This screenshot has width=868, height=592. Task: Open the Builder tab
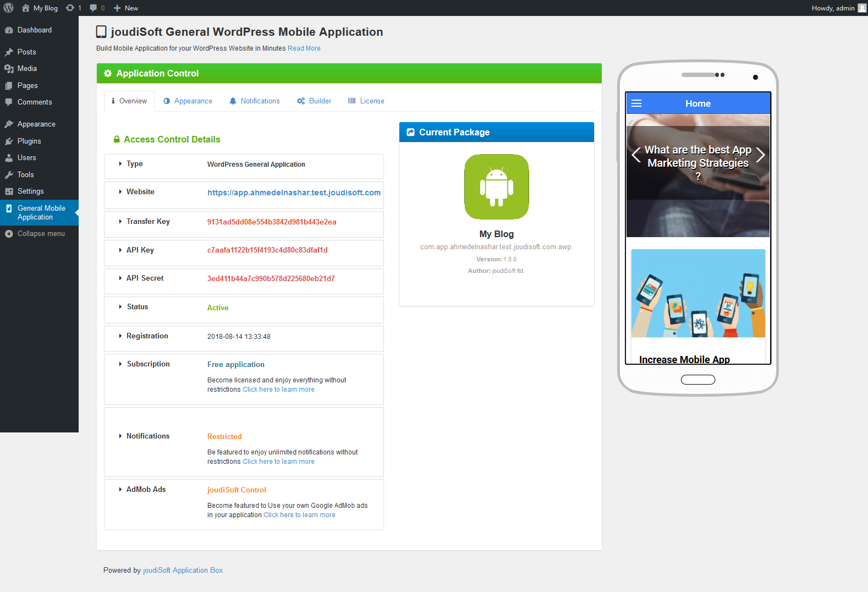tap(314, 101)
